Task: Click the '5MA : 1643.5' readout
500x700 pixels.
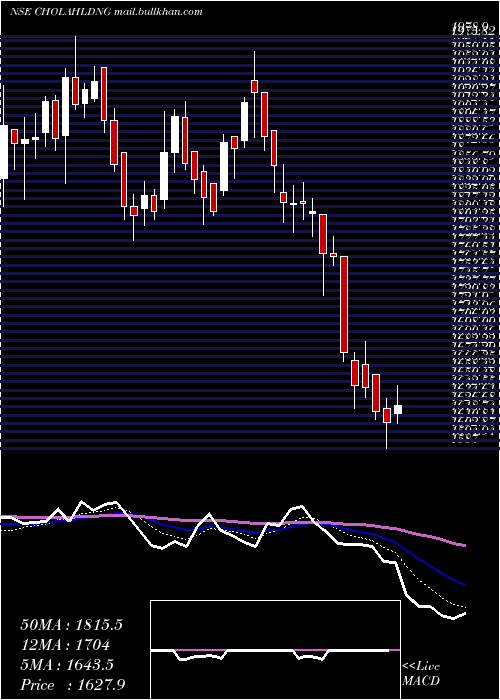Action: click(x=66, y=665)
